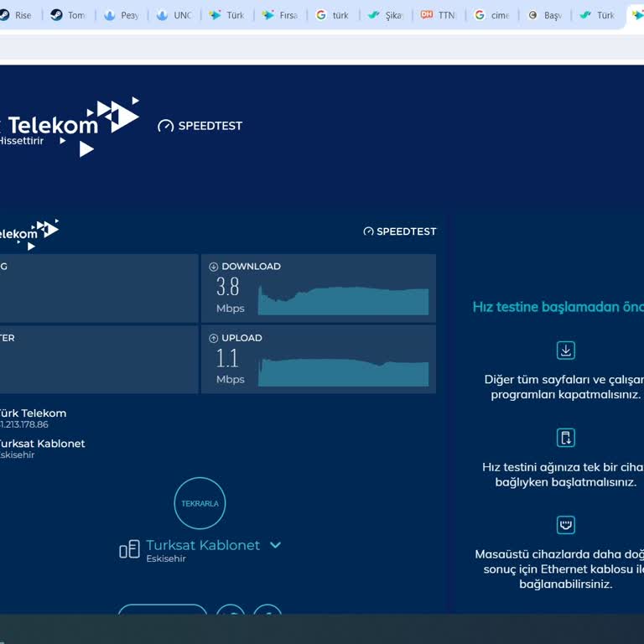Image resolution: width=644 pixels, height=644 pixels.
Task: Click the Turksat Kablonet Eskisehir server info
Action: (42, 449)
